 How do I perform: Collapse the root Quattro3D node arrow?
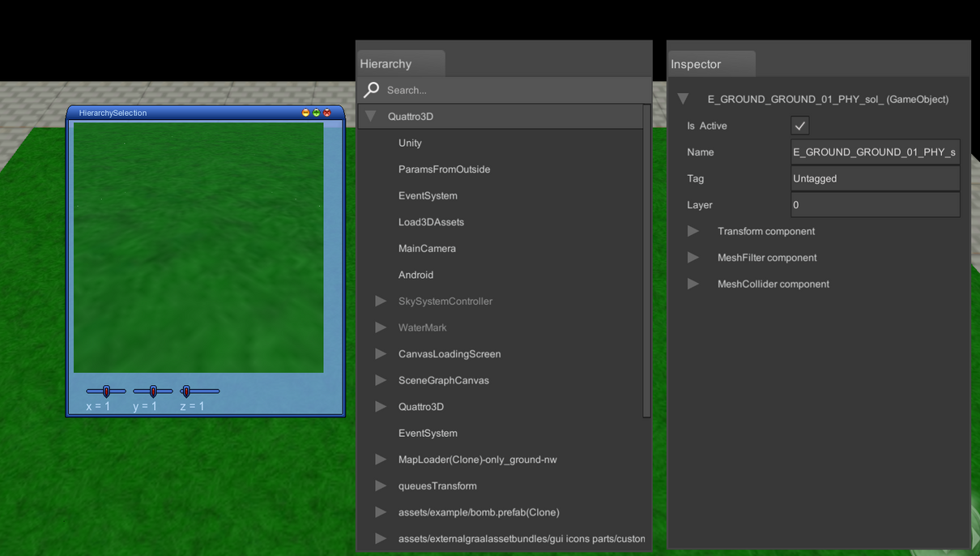[x=371, y=117]
